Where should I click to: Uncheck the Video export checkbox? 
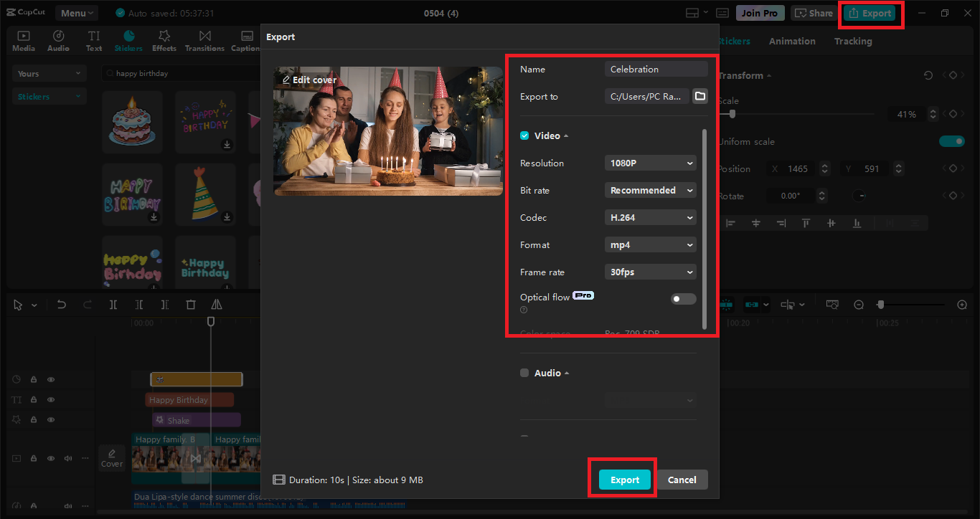(524, 135)
